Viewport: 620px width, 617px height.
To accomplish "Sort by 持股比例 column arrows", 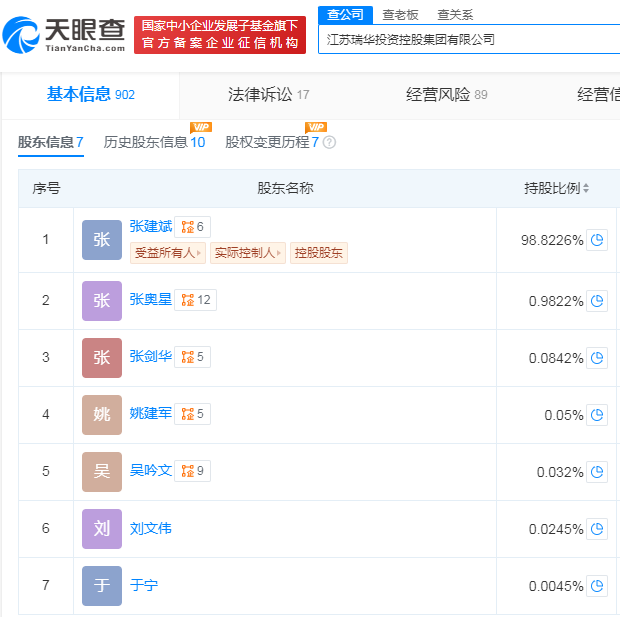I will [586, 188].
